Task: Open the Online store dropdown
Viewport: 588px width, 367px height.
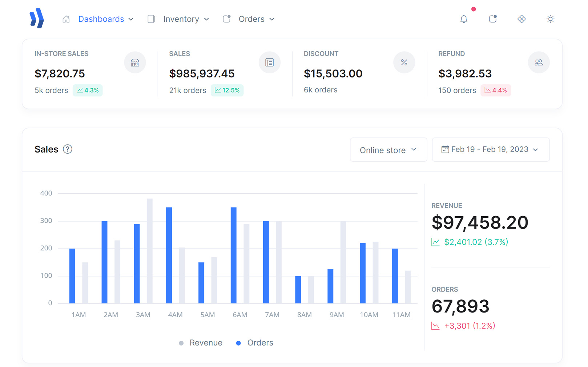Action: tap(388, 150)
